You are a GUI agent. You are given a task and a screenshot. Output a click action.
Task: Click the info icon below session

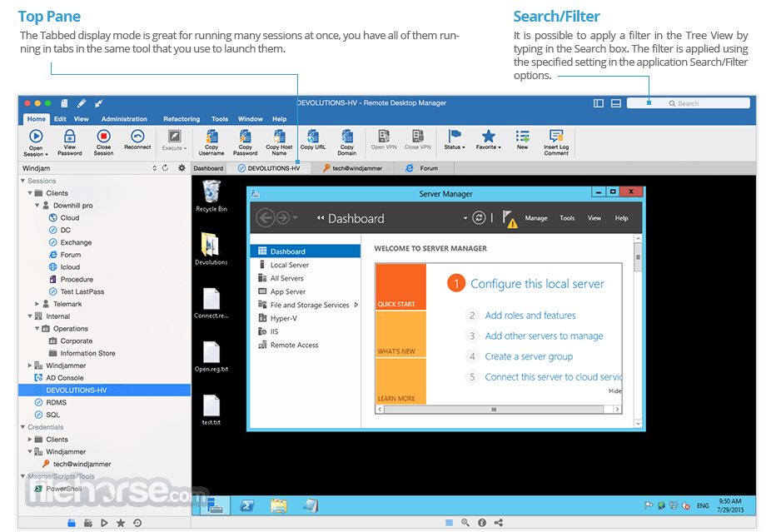tap(482, 522)
